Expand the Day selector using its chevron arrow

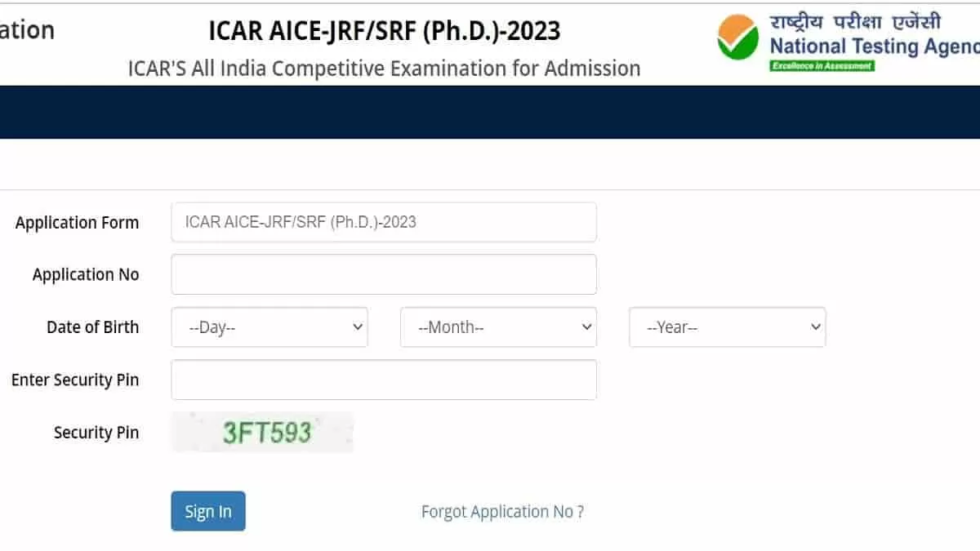pos(358,327)
